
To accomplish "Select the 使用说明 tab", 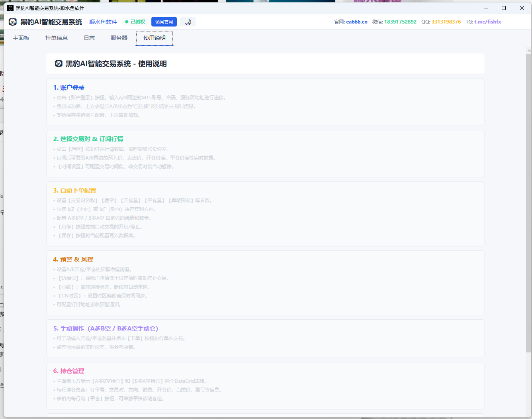I will 155,38.
